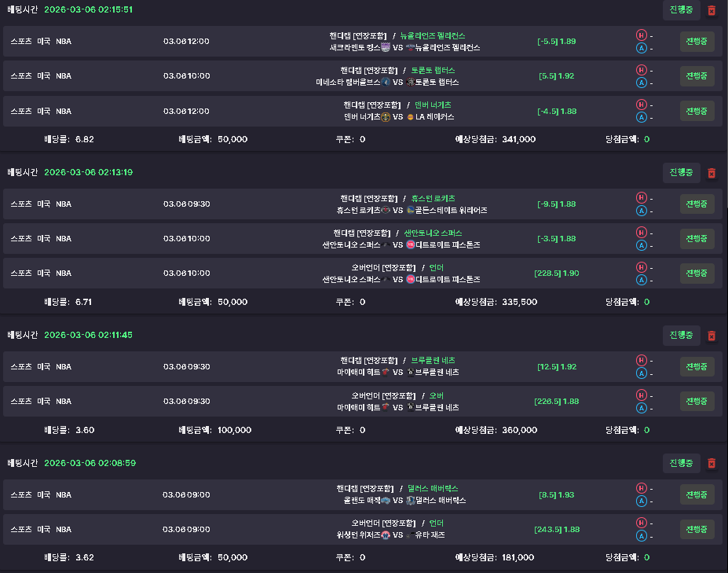Click the H icon in the Houston Rockets row

pyautogui.click(x=641, y=198)
